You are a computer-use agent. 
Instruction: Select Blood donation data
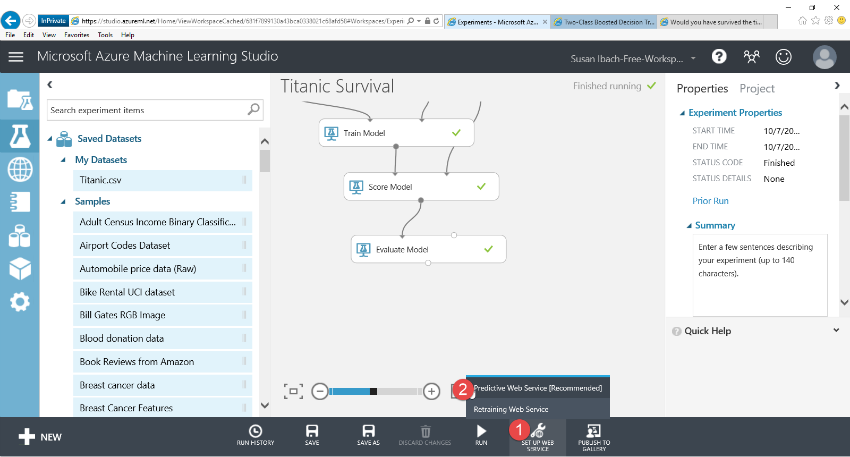coord(163,338)
